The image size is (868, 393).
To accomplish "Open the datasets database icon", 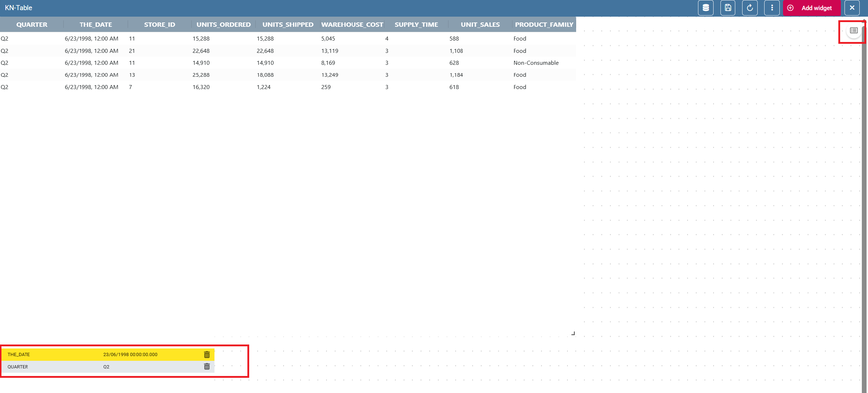I will click(x=706, y=8).
